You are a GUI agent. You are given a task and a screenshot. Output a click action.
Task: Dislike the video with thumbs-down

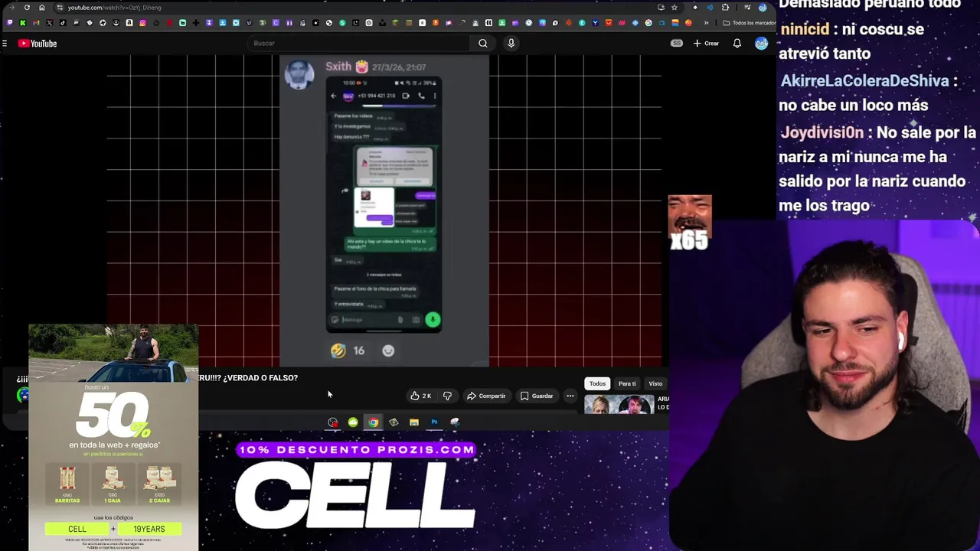(447, 396)
